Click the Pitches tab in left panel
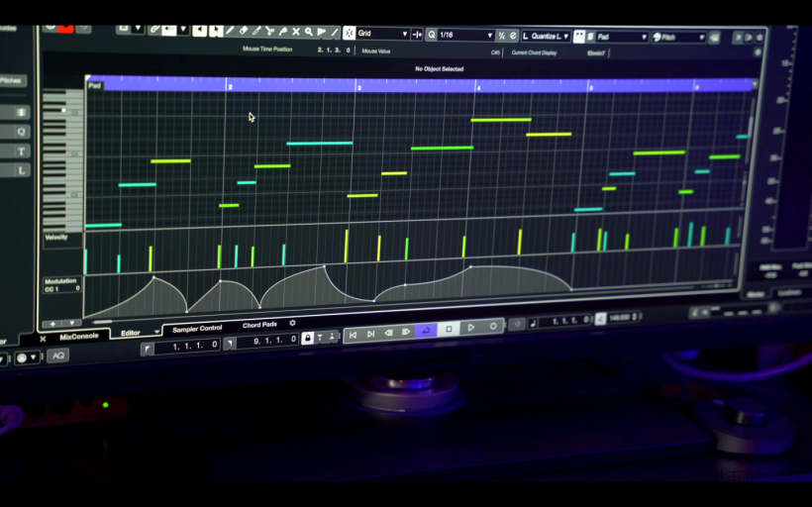Screen dimensions: 812x507 [x=11, y=81]
